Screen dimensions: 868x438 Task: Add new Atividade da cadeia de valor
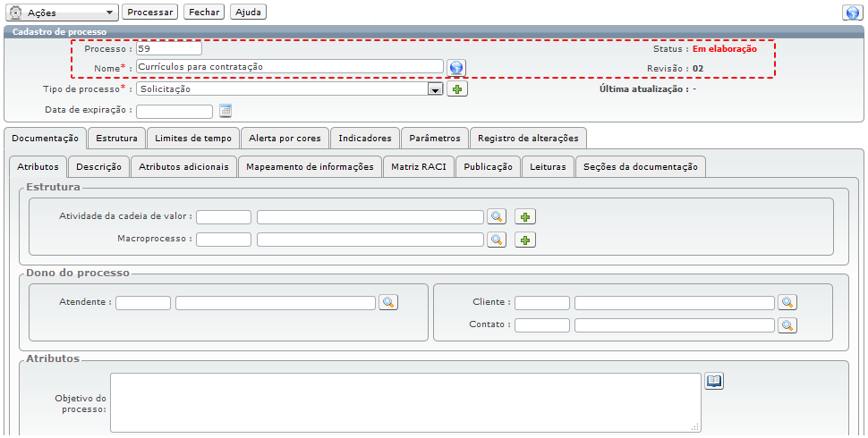(525, 216)
